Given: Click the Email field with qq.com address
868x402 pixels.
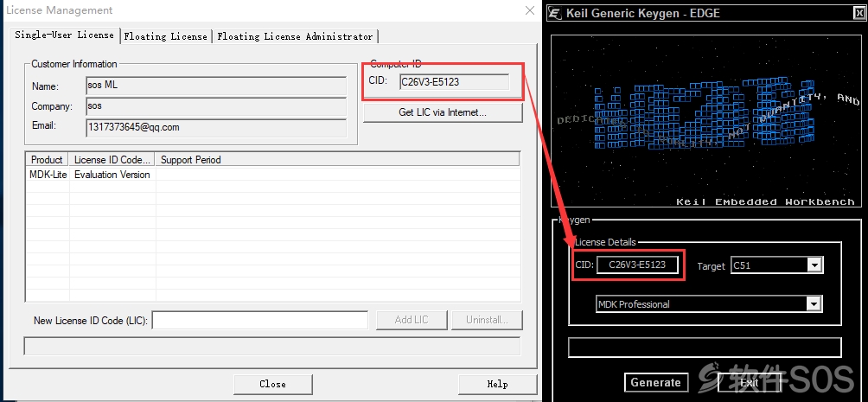Looking at the screenshot, I should point(216,127).
